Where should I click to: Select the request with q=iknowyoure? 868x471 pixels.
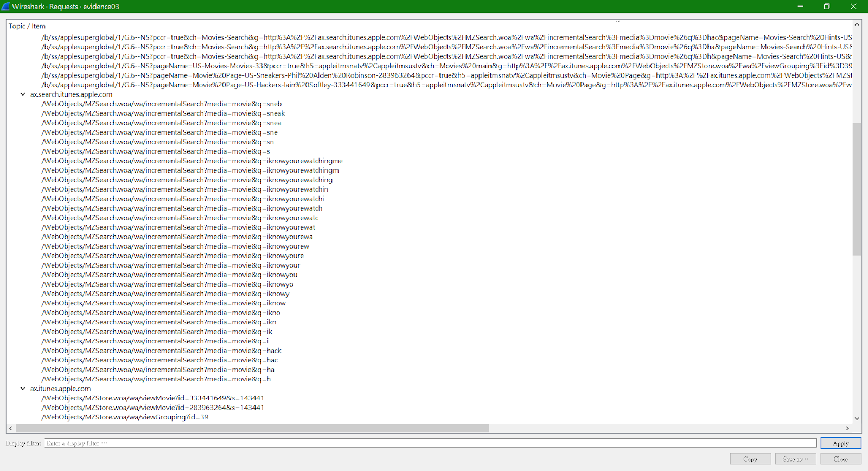pos(173,256)
